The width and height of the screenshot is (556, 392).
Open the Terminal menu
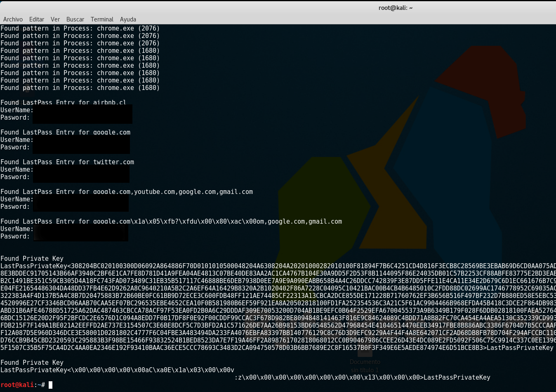pos(102,19)
